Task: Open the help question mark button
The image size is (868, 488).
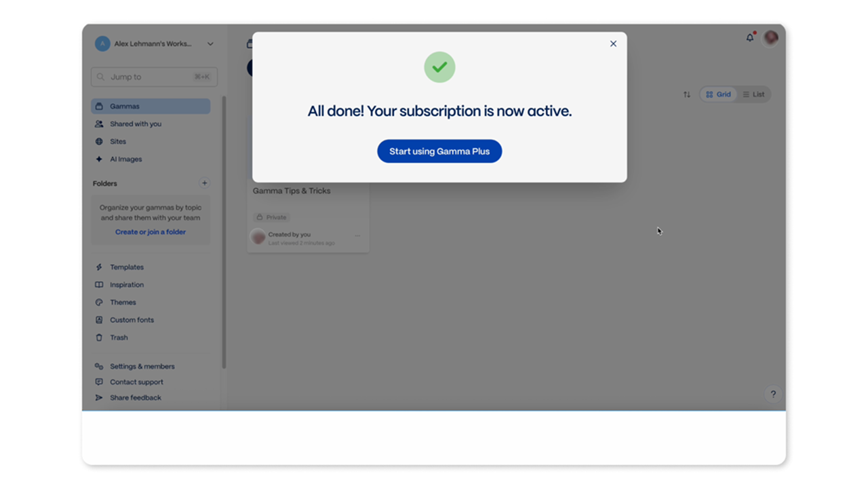Action: tap(773, 394)
